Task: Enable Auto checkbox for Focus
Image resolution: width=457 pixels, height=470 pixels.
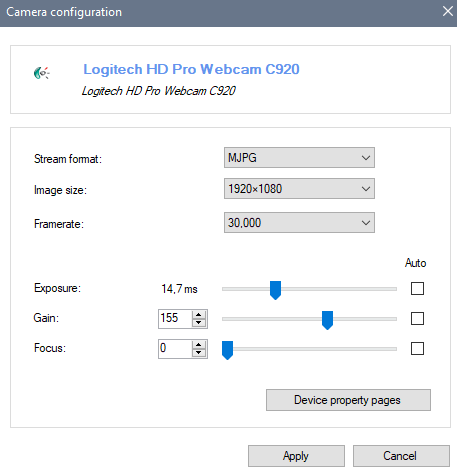Action: [x=417, y=348]
